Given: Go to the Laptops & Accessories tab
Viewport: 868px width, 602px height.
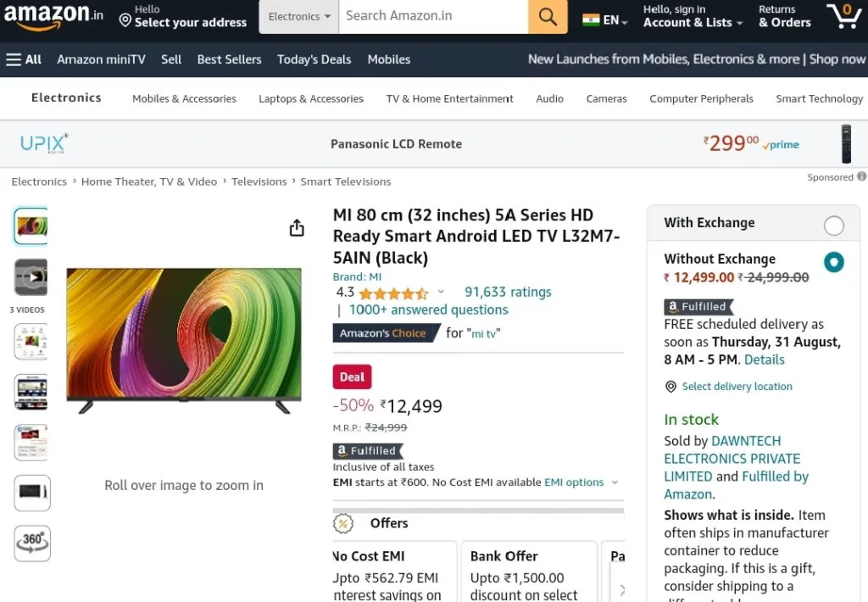Looking at the screenshot, I should point(311,98).
